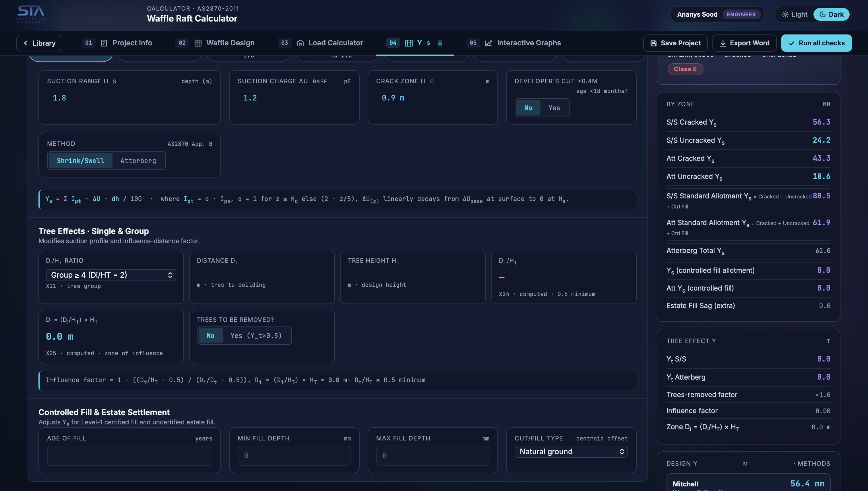
Task: Click the Interactive Graphs chart icon
Action: point(489,43)
